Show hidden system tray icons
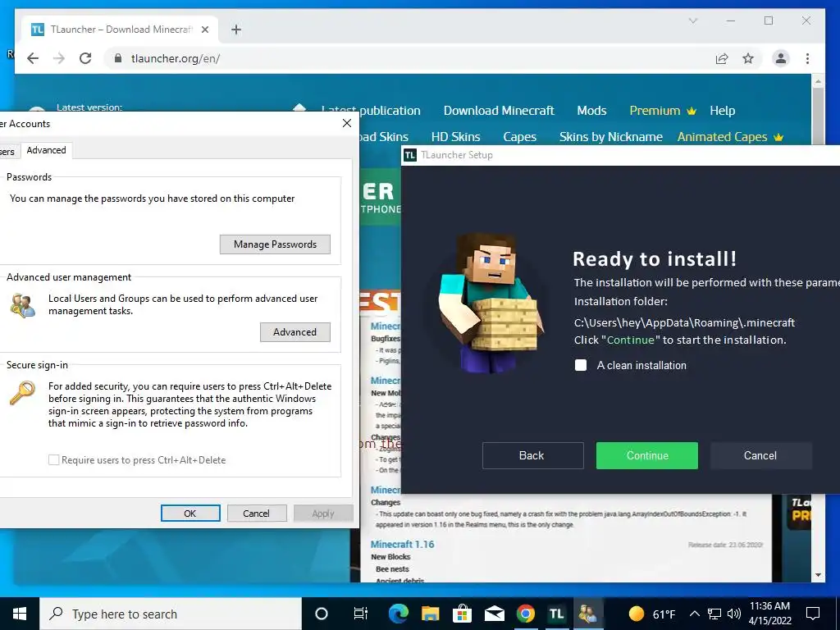The width and height of the screenshot is (840, 630). click(694, 614)
